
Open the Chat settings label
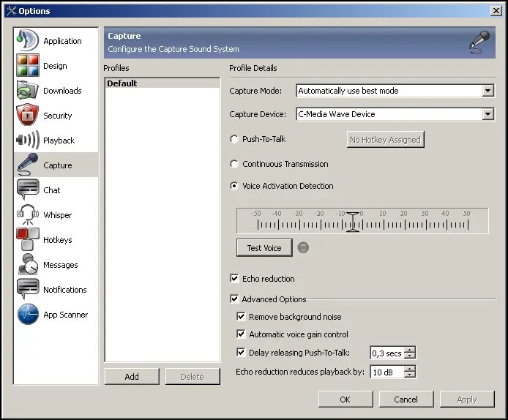coord(52,190)
